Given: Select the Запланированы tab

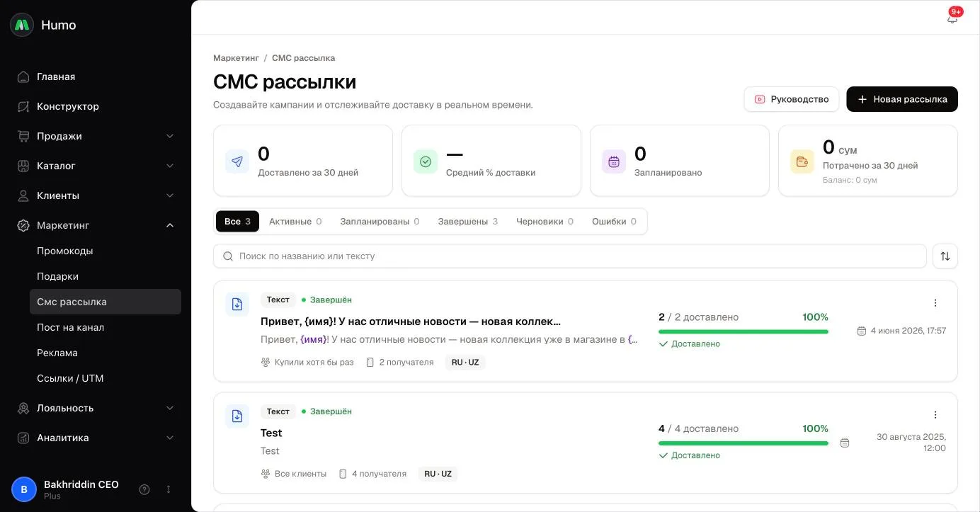Looking at the screenshot, I should tap(380, 222).
